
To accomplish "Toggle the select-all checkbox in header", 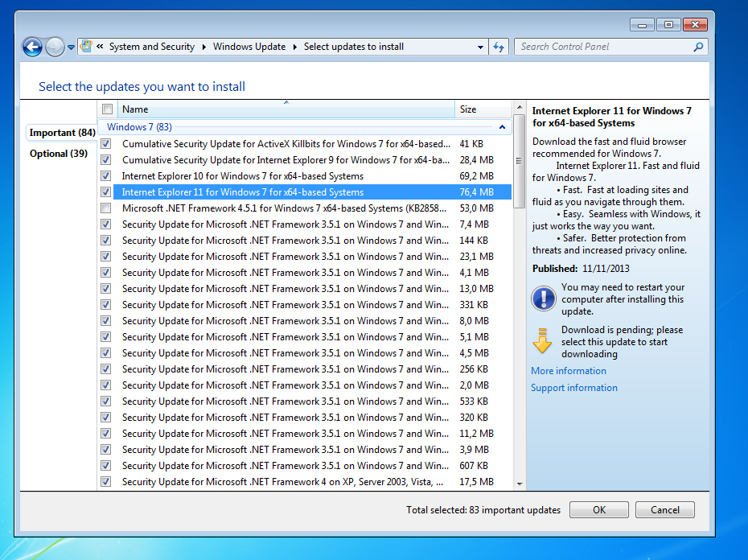I will click(x=107, y=109).
